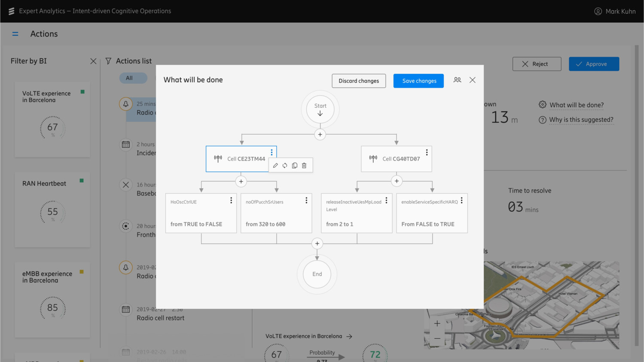
Task: Click the X icon on the Baseband timeline entry
Action: click(125, 185)
